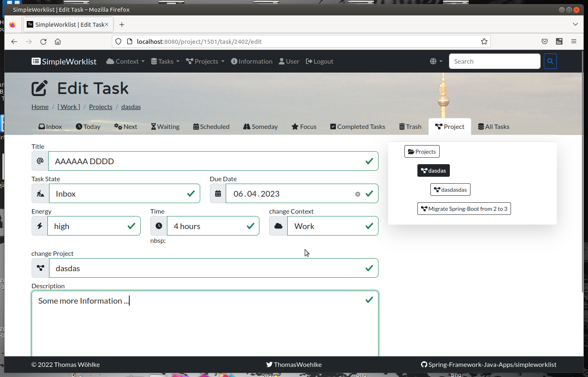Click the Task State icon
Viewport: 588px width, 377px height.
coord(41,193)
